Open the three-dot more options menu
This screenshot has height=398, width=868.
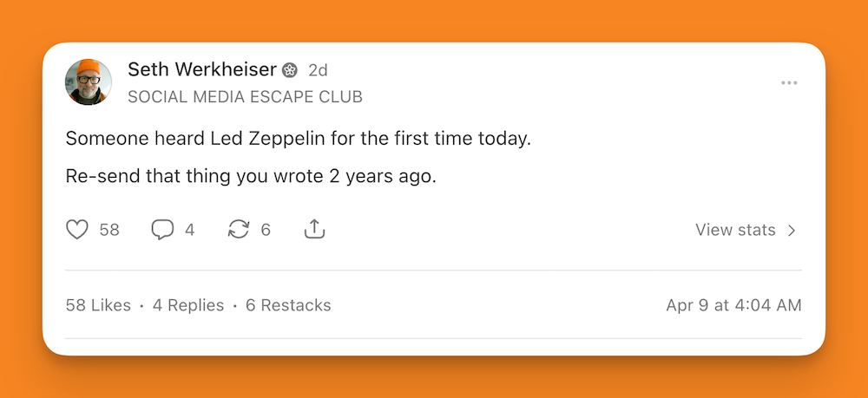(x=789, y=83)
